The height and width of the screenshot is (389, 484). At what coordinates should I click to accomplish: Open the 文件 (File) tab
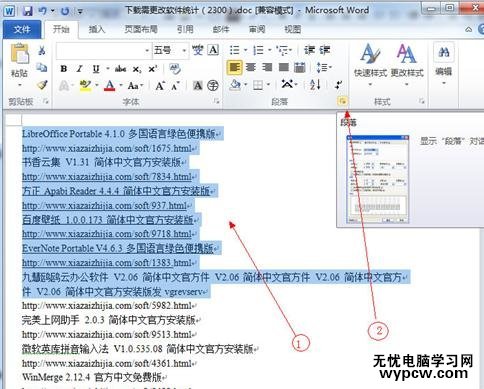click(x=22, y=29)
